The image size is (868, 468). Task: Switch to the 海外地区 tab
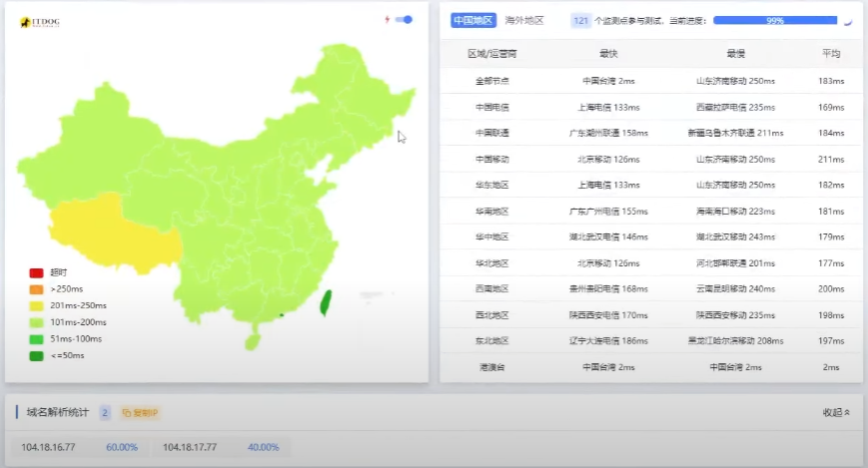click(524, 20)
